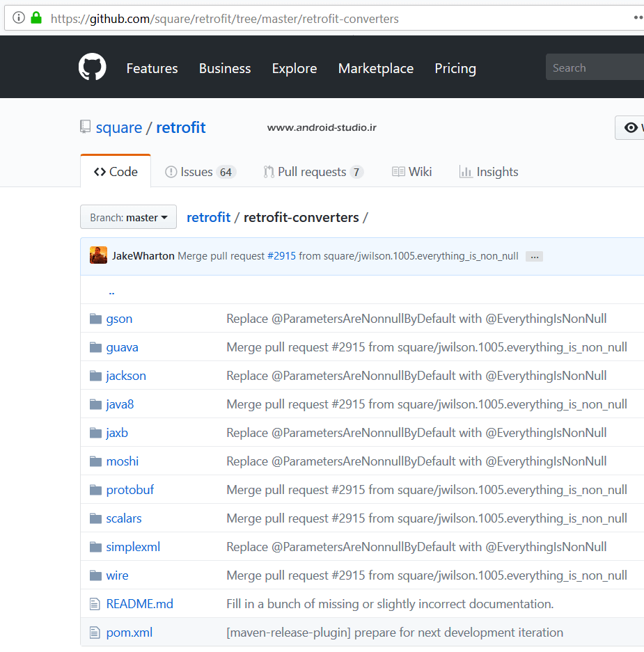Click the browser address bar URL
The width and height of the screenshot is (644, 652).
click(225, 19)
